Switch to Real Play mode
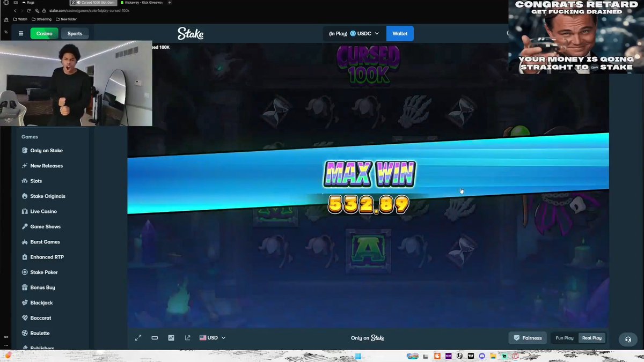Image resolution: width=644 pixels, height=362 pixels. 592,338
